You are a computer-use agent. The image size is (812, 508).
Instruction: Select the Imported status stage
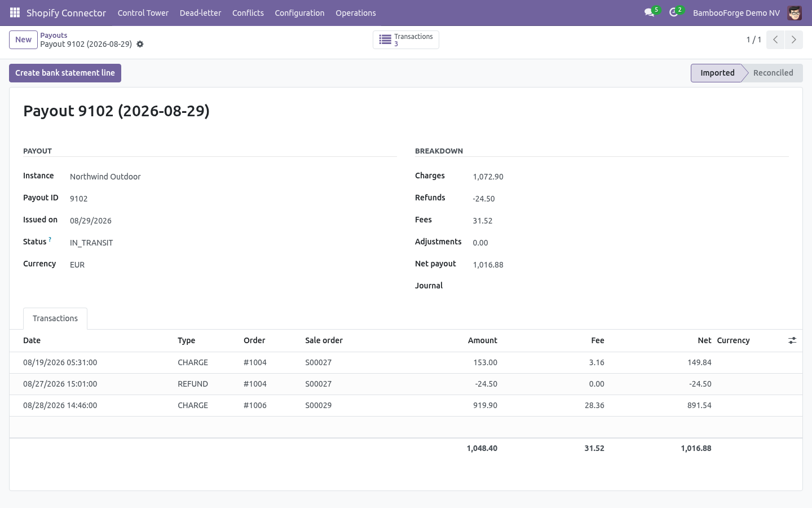click(x=717, y=73)
